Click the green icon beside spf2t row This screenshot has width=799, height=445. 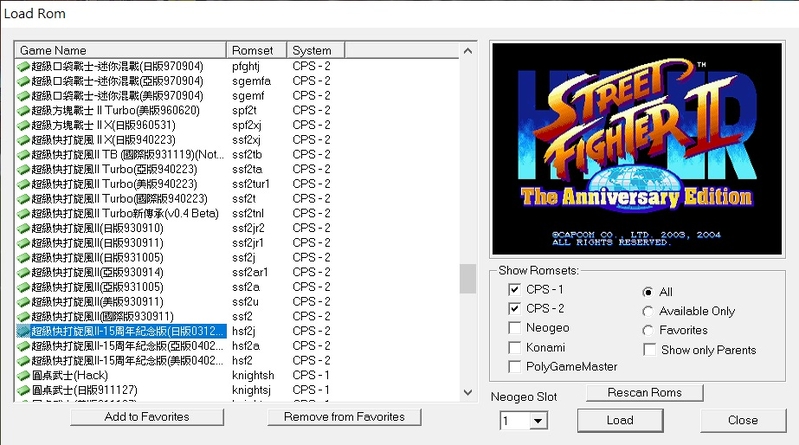[x=23, y=111]
